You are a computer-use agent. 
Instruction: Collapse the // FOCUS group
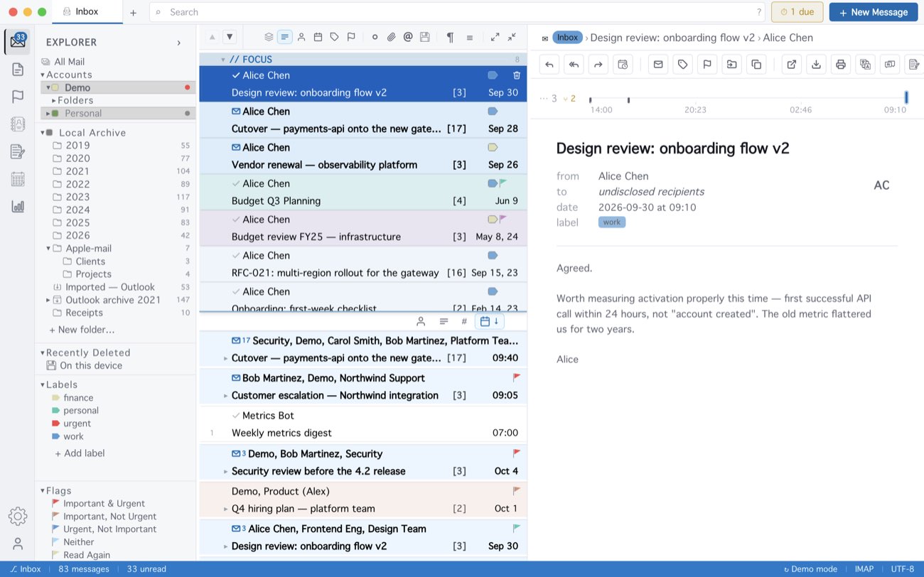click(222, 60)
